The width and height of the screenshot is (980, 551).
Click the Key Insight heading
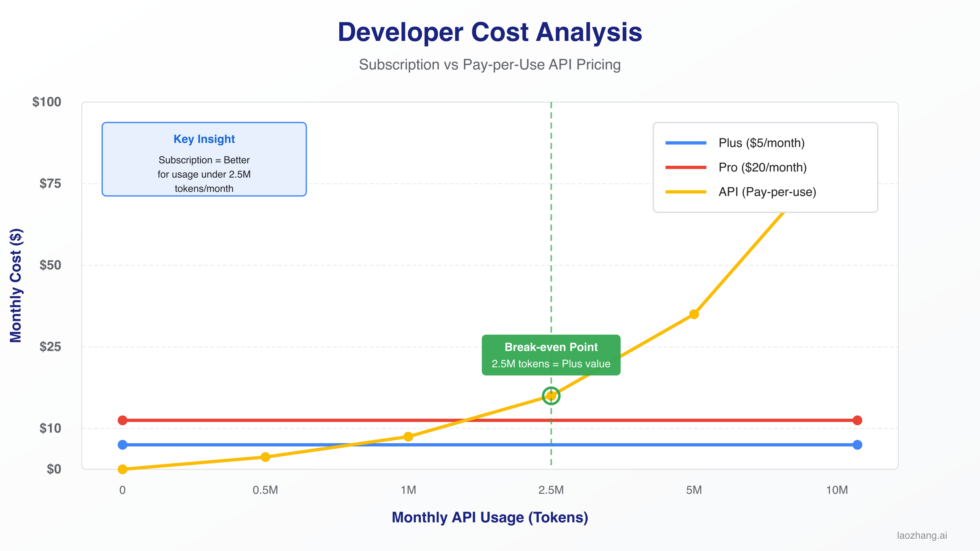[x=204, y=139]
